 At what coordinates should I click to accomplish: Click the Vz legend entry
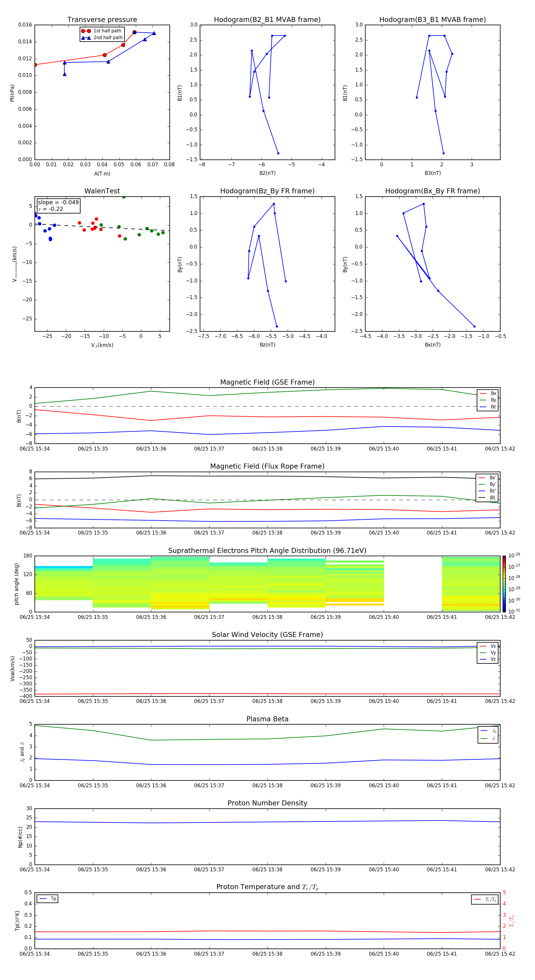click(488, 659)
